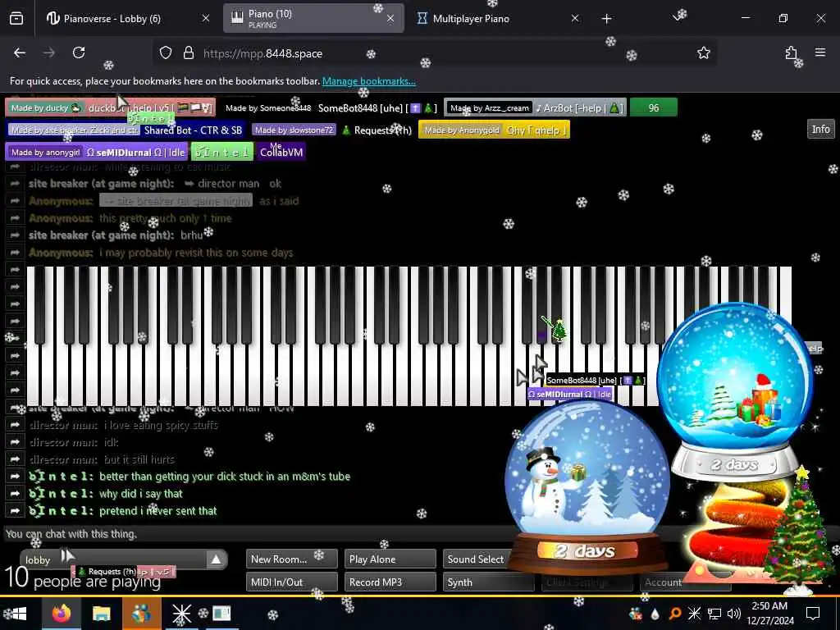Open File Explorer from the taskbar
The width and height of the screenshot is (840, 630).
(x=101, y=614)
